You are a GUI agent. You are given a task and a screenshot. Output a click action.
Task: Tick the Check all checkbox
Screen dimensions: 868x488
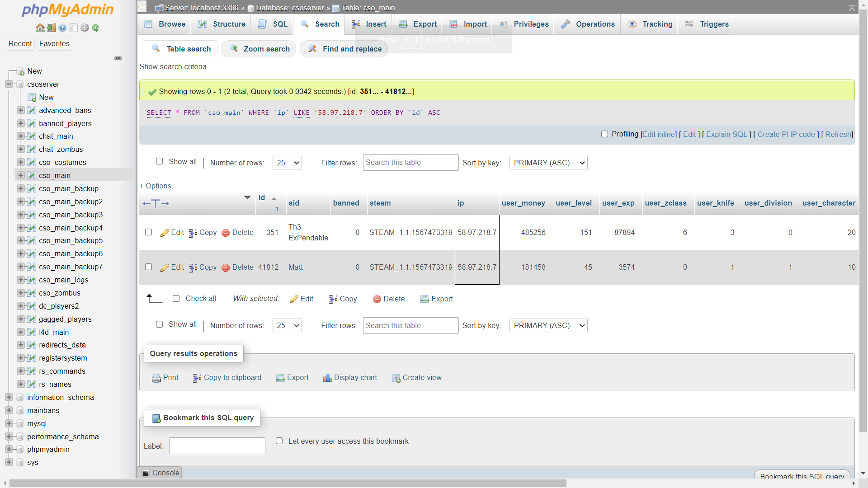pos(176,299)
